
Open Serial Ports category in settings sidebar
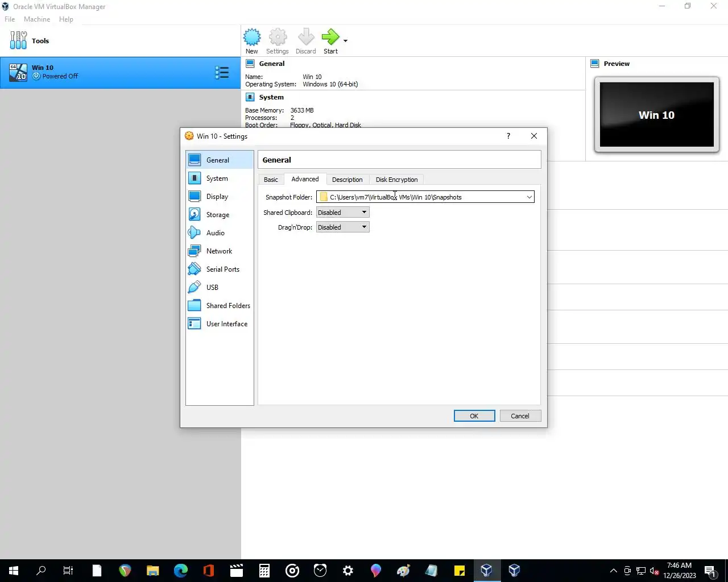(x=220, y=269)
